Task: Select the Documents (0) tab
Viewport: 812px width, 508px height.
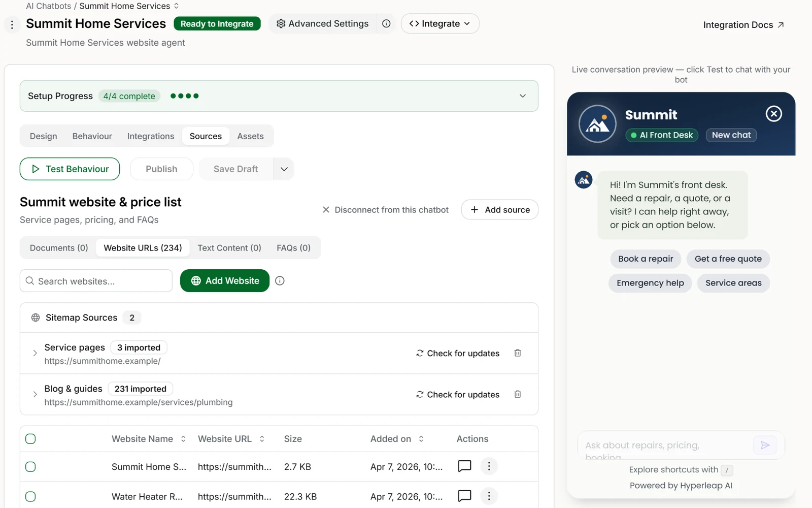Action: [59, 248]
